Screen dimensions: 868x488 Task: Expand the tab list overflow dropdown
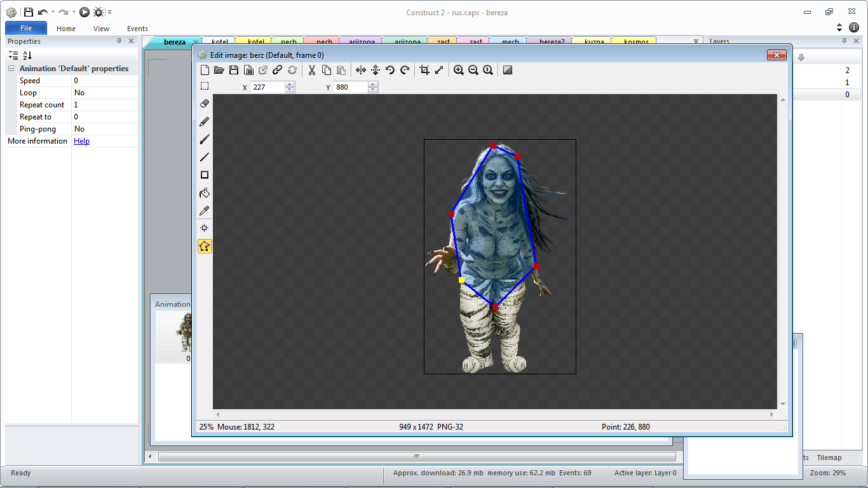pos(696,41)
